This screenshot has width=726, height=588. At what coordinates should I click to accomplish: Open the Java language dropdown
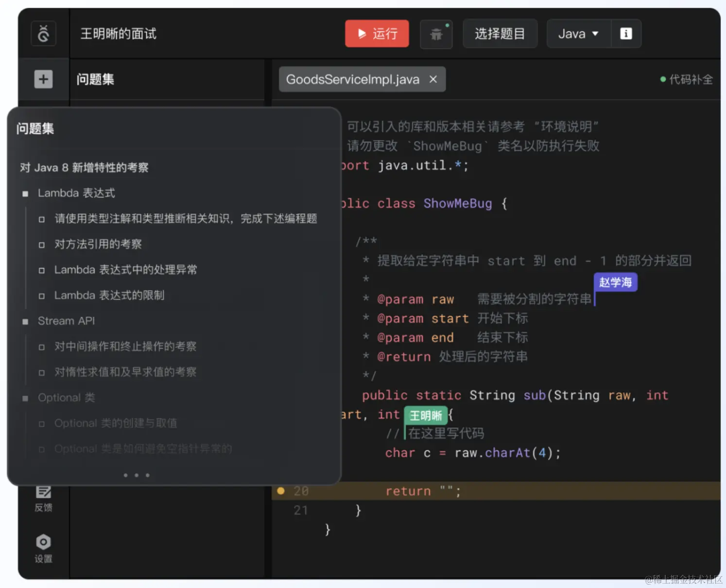pos(578,34)
